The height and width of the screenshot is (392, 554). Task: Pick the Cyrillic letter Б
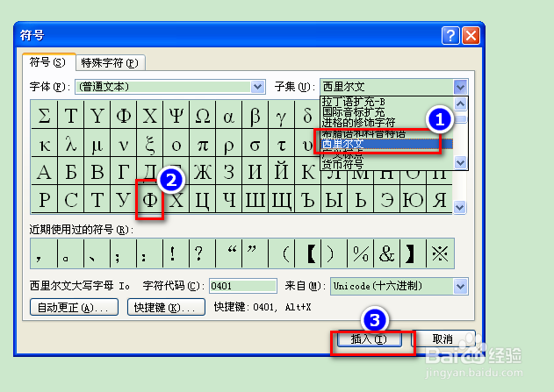(x=70, y=172)
